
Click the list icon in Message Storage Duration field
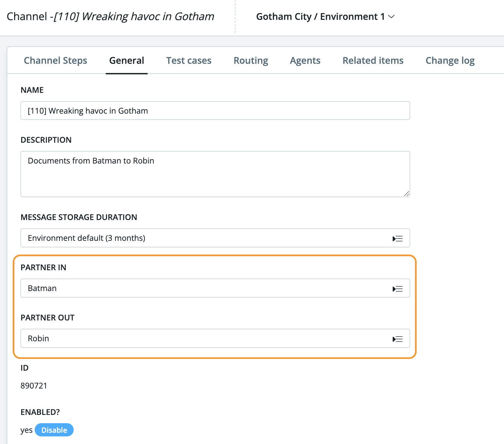[398, 239]
